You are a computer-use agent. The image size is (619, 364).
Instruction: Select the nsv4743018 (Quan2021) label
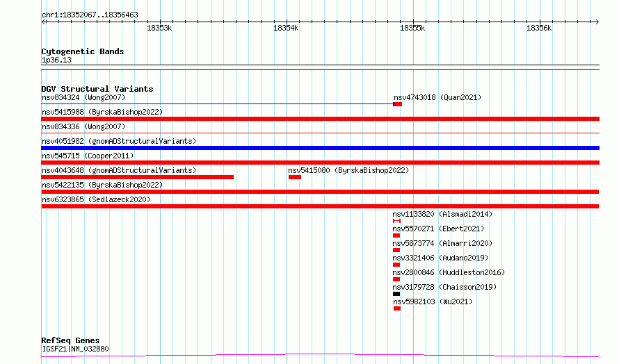437,97
